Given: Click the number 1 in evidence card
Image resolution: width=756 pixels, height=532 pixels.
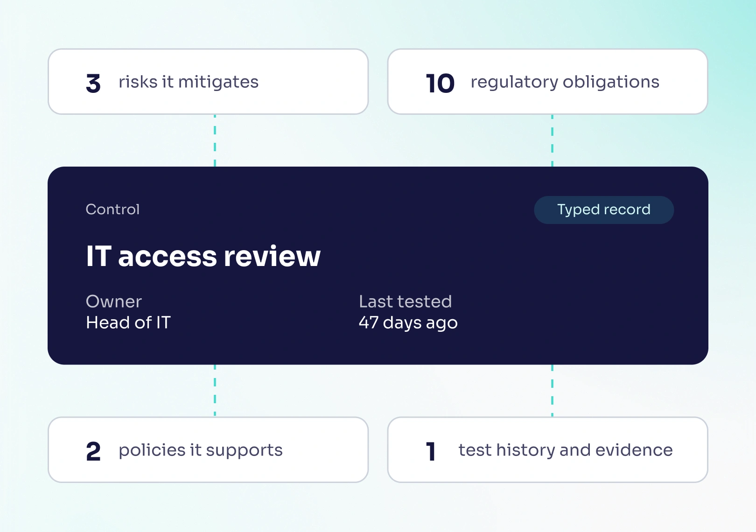Looking at the screenshot, I should pos(431,452).
